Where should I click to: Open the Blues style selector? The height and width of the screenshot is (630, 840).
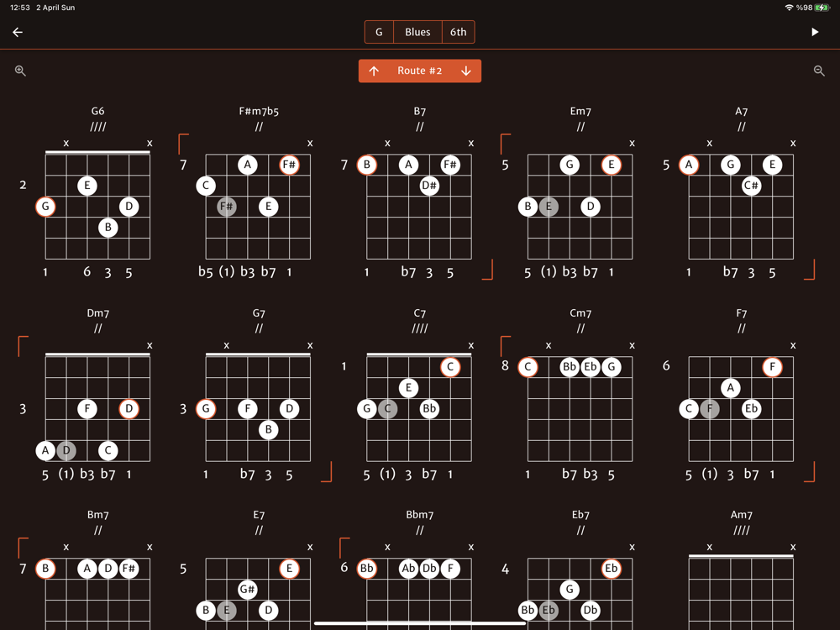click(x=417, y=32)
